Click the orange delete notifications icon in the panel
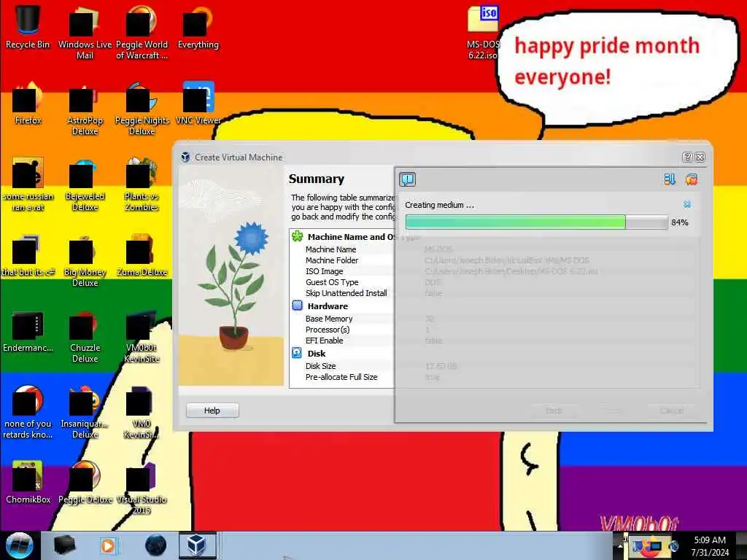Screen dimensions: 747x560 [x=692, y=179]
